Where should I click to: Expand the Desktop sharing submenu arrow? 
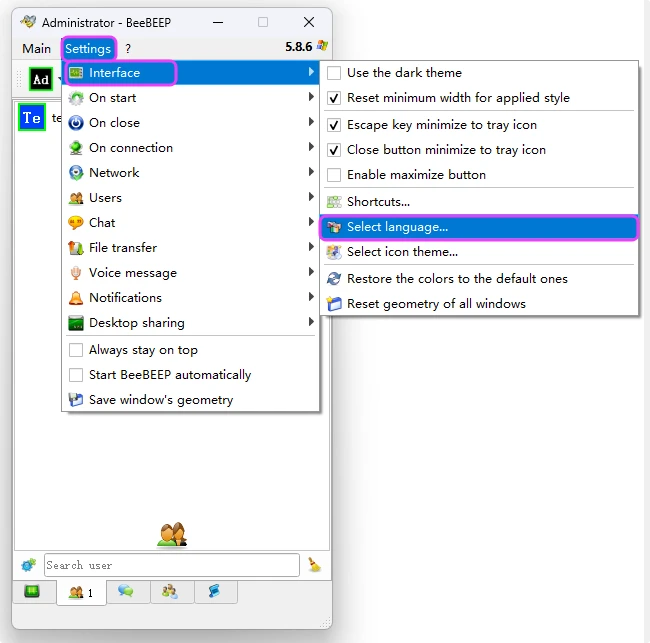pos(311,322)
